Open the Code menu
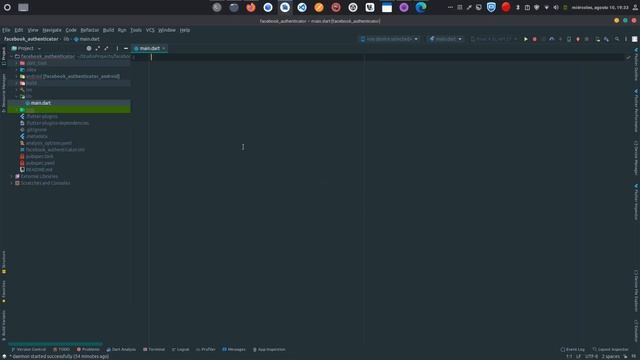 [x=71, y=30]
